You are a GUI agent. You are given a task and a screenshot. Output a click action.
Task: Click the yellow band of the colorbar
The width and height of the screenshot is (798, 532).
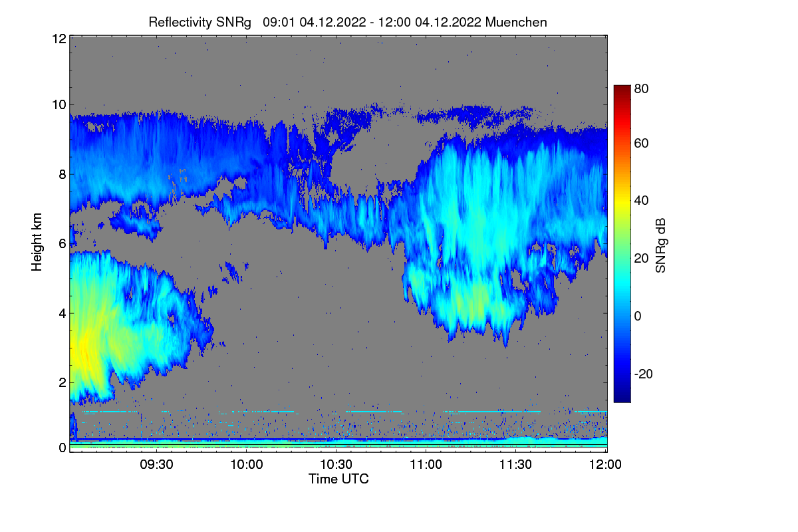(621, 203)
